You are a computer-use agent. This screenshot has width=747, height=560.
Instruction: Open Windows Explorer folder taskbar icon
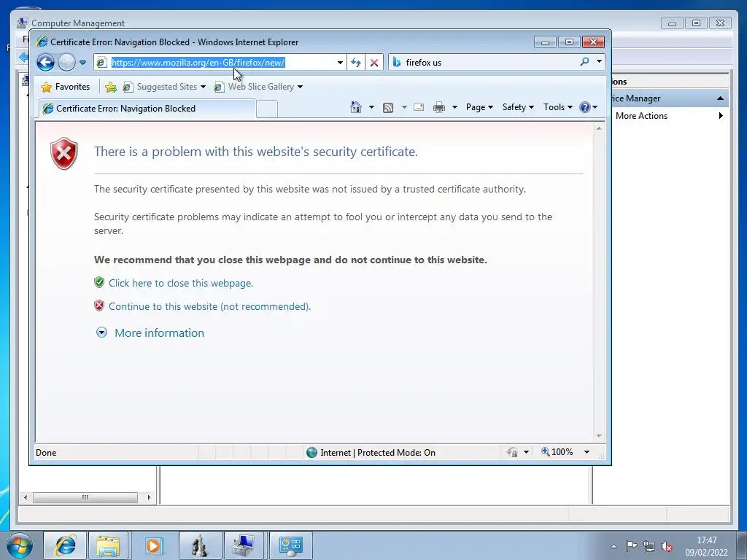click(108, 545)
